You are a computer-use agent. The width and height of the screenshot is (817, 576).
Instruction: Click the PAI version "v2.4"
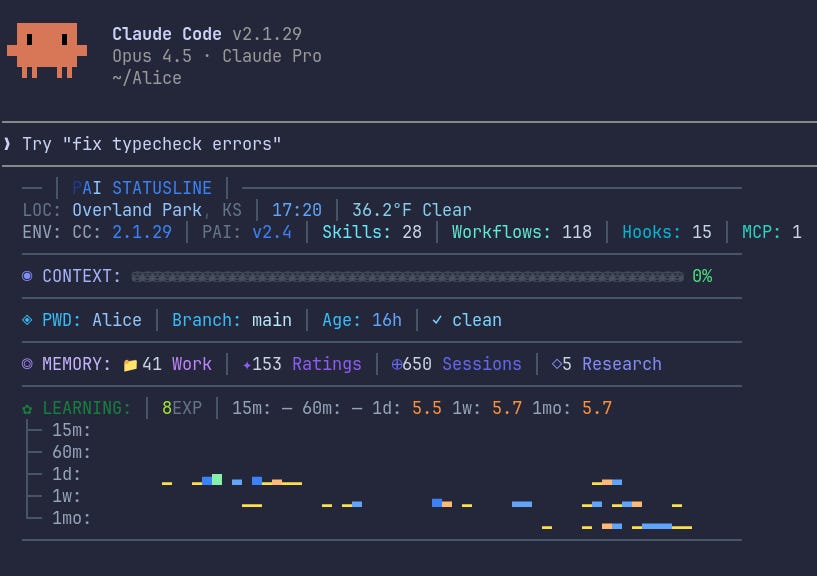271,232
